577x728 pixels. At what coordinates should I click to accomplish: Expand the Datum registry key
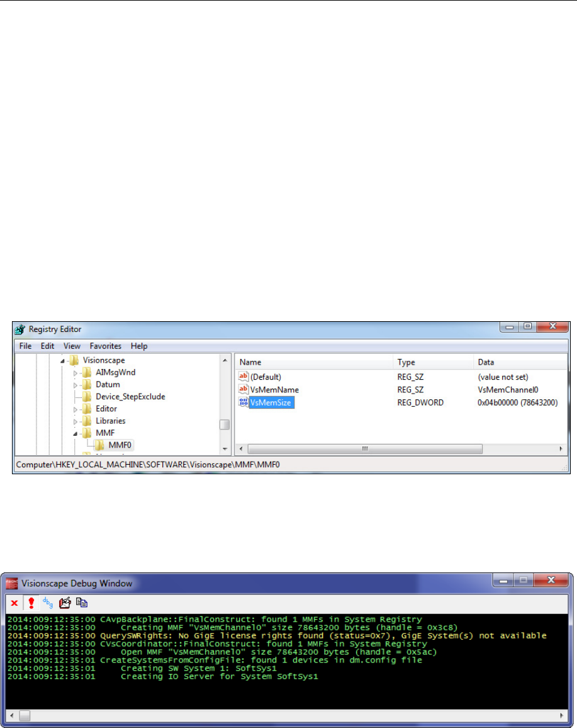75,385
